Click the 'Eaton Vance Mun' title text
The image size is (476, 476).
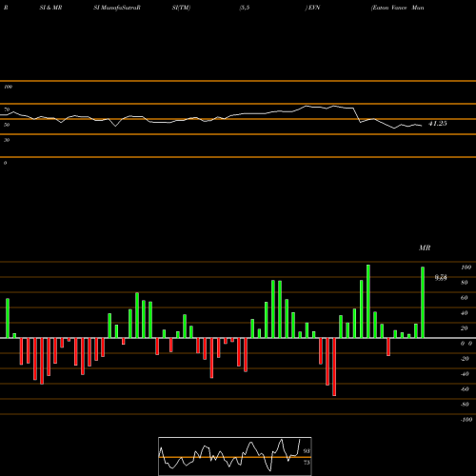398,8
